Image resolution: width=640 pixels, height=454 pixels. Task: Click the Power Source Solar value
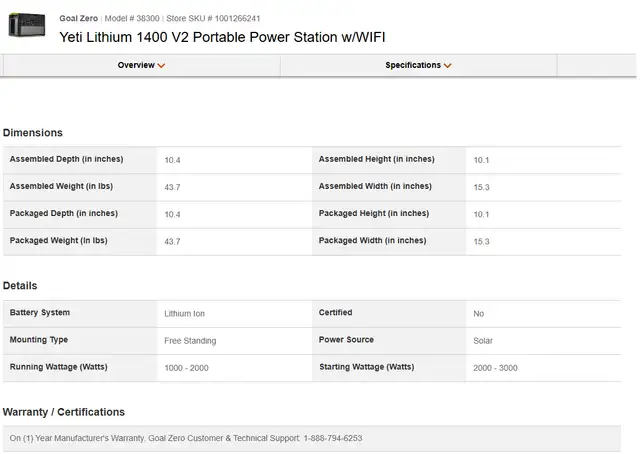(483, 341)
